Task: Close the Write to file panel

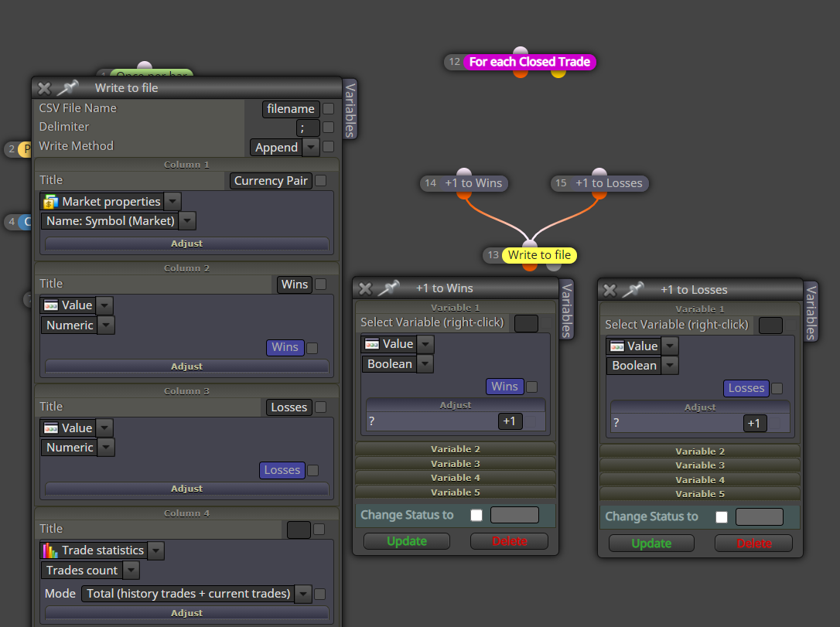Action: click(x=44, y=88)
